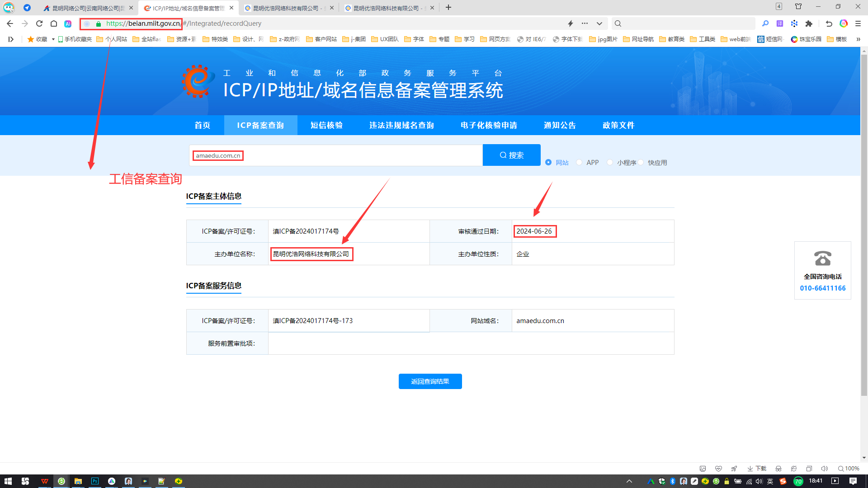Viewport: 868px width, 488px height.
Task: Click 返回查询结果 button
Action: (x=430, y=381)
